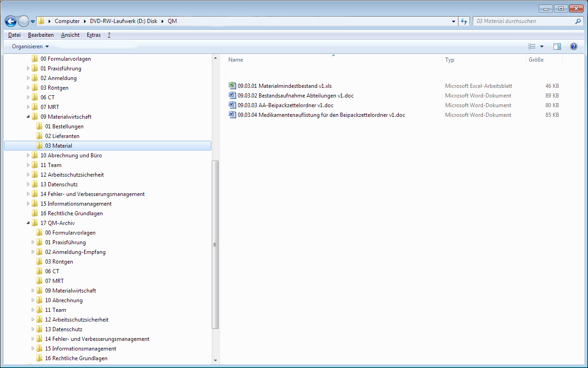Select Word icon of 09.03.02 Bestandsaufnahme Abteilungen
This screenshot has height=368, width=588.
pos(232,95)
